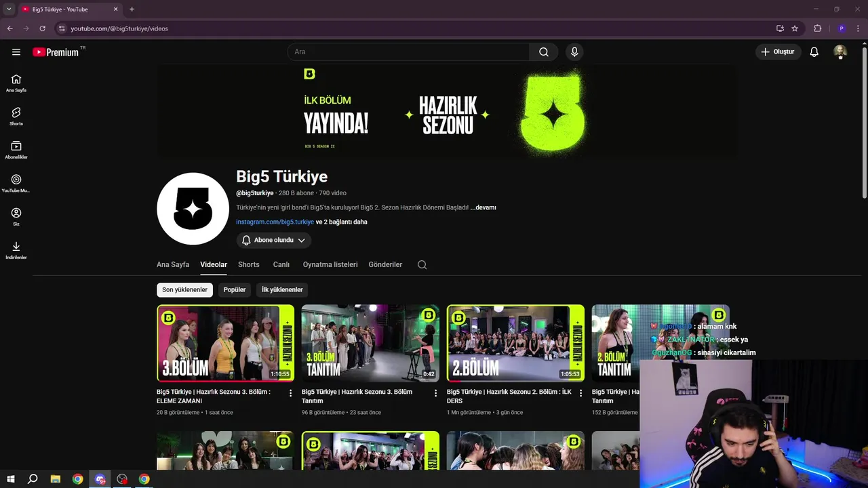The width and height of the screenshot is (868, 488).
Task: Open ve 2 bağlantı daha links
Action: pyautogui.click(x=342, y=222)
